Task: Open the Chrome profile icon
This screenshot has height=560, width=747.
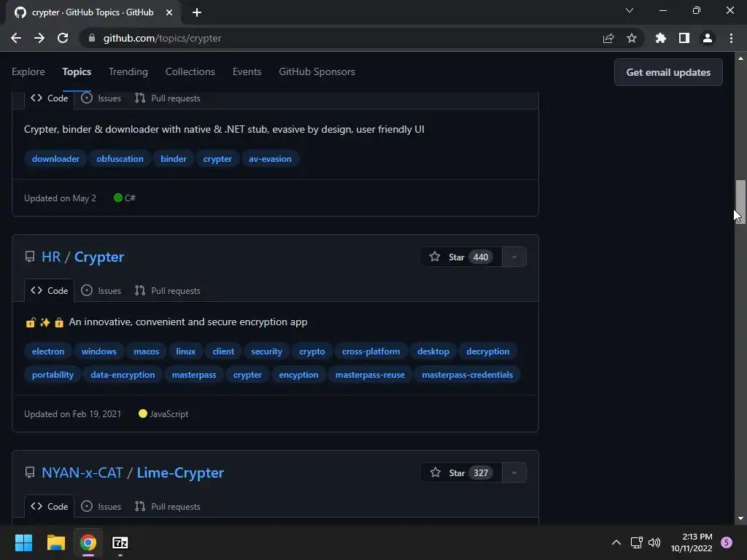Action: pos(708,38)
